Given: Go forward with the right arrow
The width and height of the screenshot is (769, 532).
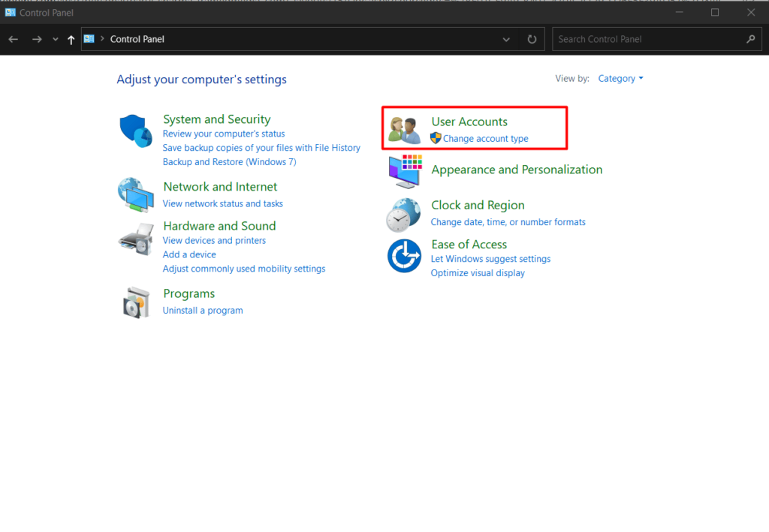Looking at the screenshot, I should [x=37, y=39].
